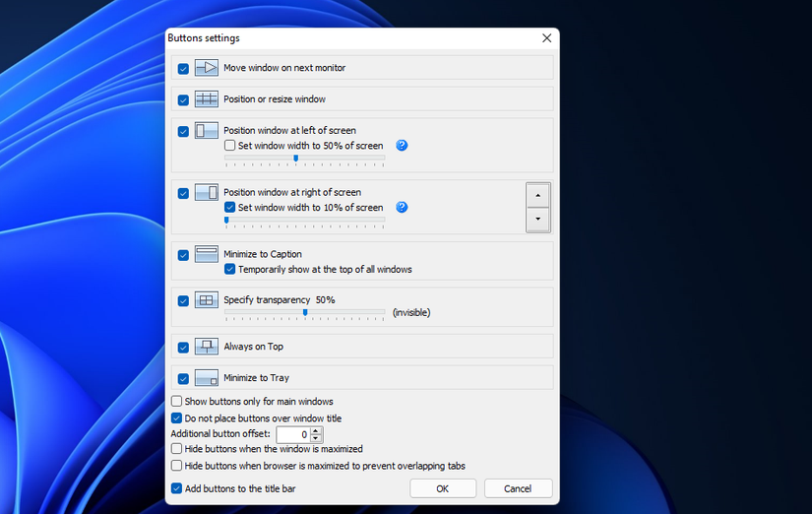Image resolution: width=812 pixels, height=514 pixels.
Task: Click the Minimize to Tray icon
Action: [206, 378]
